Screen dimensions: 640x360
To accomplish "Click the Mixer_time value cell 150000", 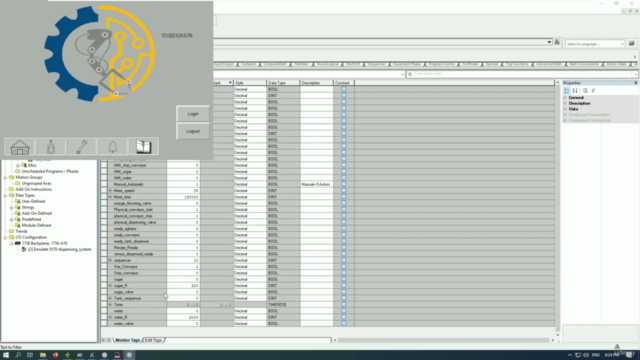I will pyautogui.click(x=183, y=197).
